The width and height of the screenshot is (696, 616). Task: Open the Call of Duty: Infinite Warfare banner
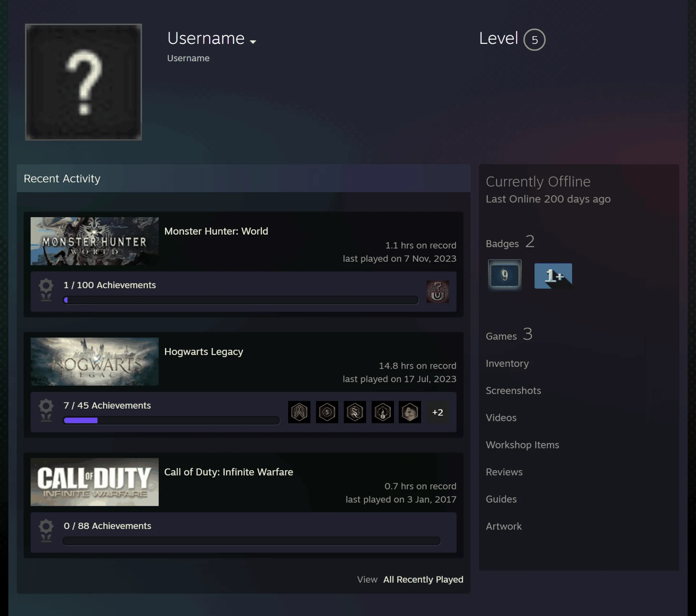click(95, 482)
